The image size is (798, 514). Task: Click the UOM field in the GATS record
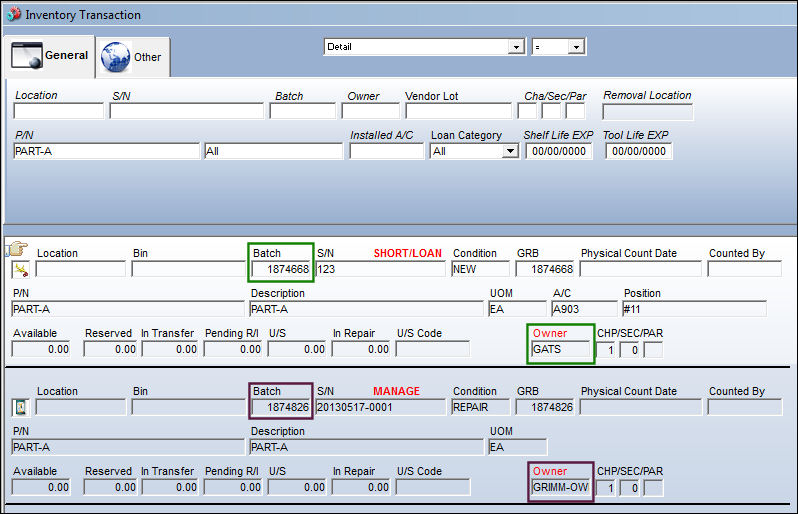[x=517, y=309]
